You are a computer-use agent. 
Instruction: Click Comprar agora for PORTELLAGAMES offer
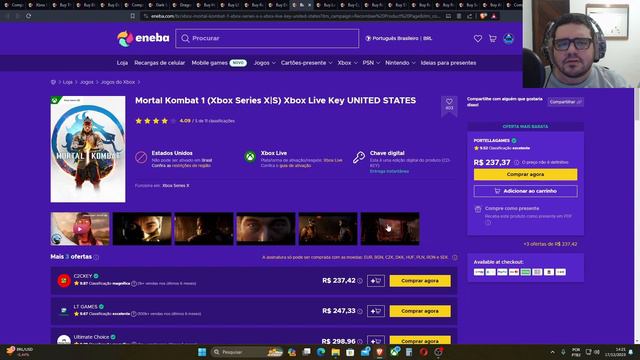(525, 174)
